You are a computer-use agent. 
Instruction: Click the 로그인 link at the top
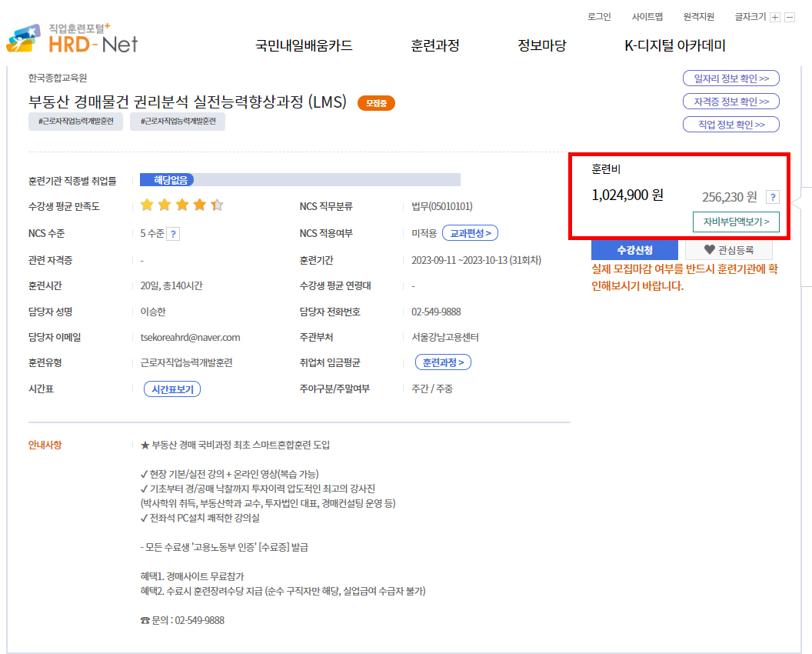coord(598,16)
